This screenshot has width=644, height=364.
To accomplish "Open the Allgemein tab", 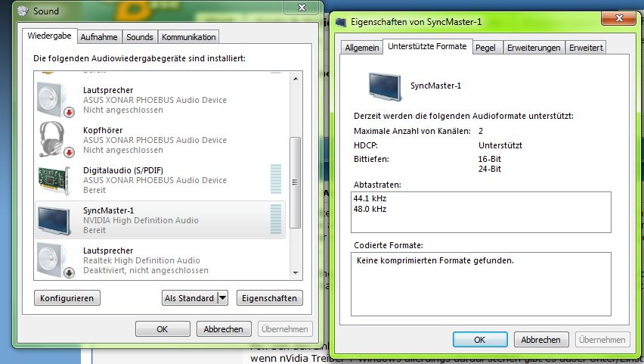I will (362, 48).
